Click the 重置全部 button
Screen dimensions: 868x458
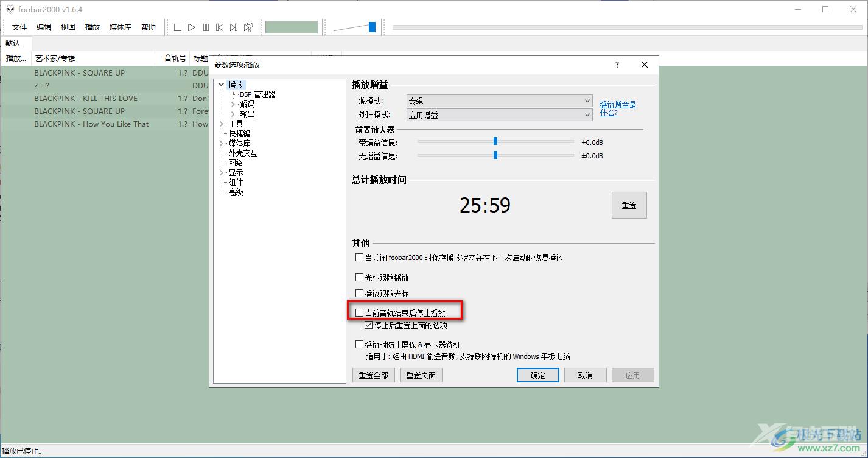tap(373, 375)
